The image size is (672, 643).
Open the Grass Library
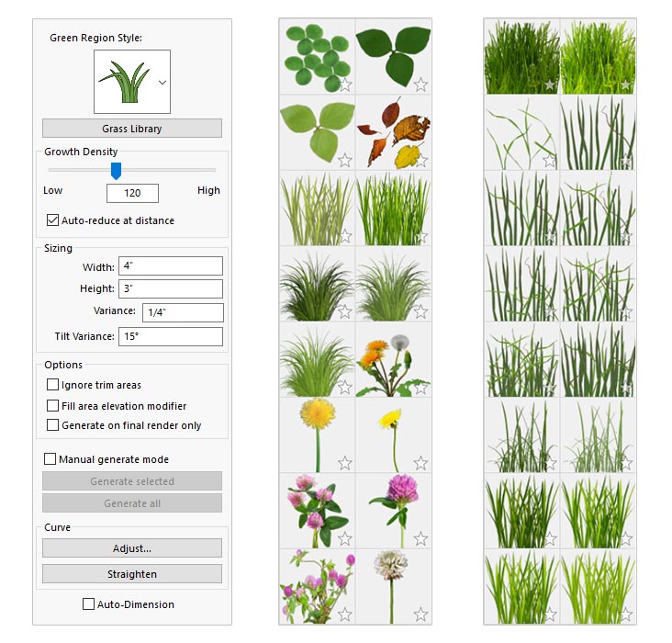[132, 129]
